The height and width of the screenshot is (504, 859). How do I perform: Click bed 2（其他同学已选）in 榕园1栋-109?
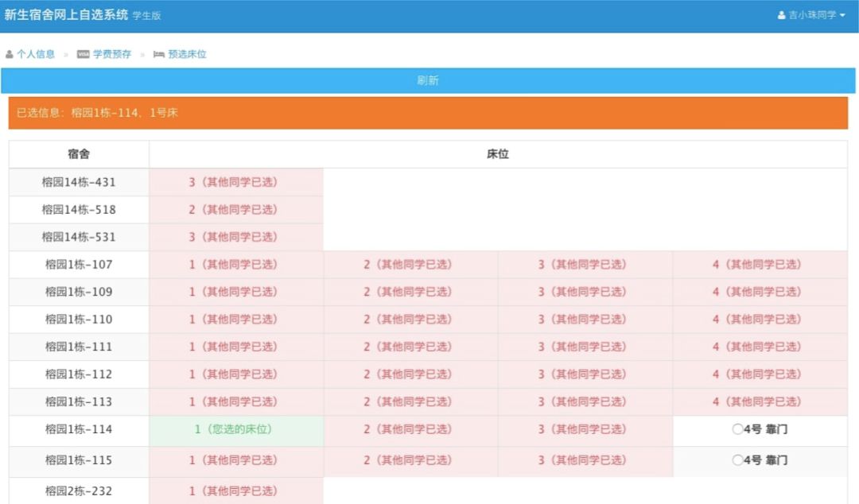point(411,292)
